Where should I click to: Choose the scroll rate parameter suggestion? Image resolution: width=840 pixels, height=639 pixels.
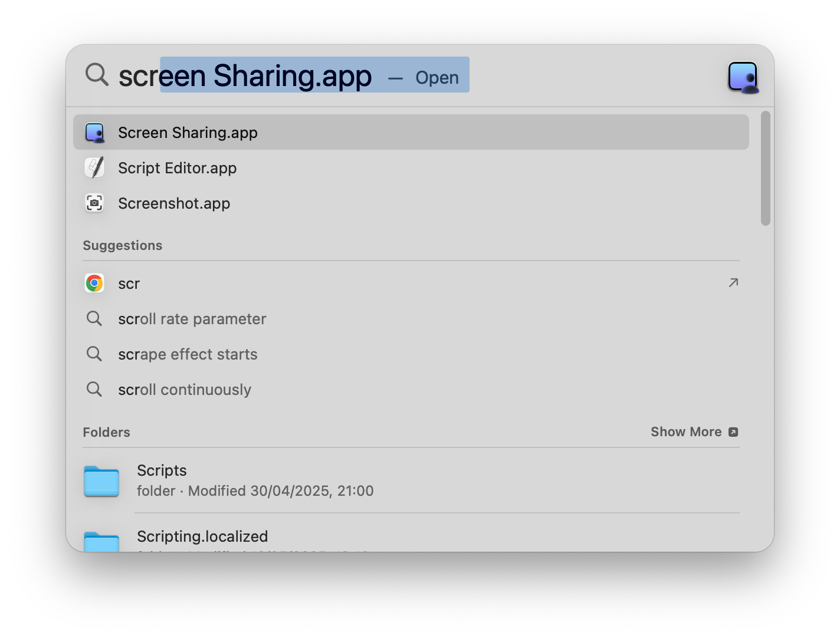(x=411, y=319)
